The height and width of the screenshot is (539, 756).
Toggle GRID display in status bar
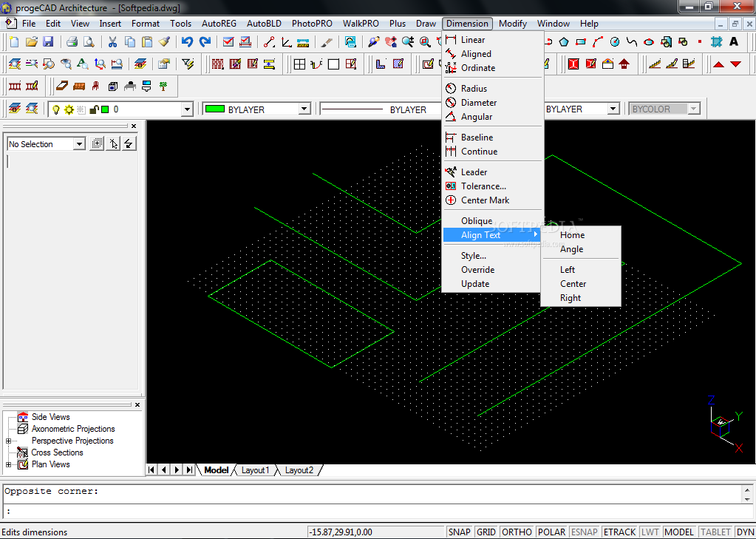486,532
